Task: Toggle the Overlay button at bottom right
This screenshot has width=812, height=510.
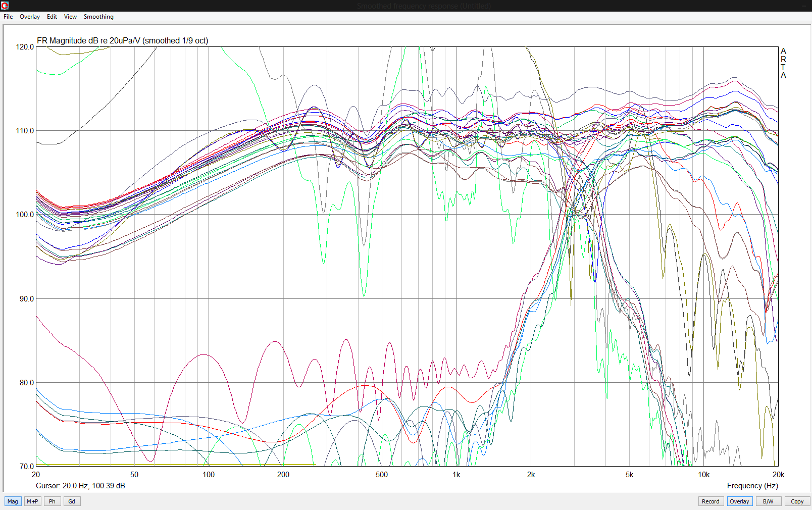Action: [739, 501]
